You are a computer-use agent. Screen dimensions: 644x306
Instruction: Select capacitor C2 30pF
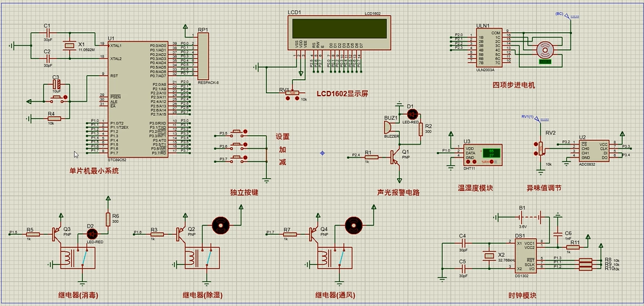(x=47, y=58)
